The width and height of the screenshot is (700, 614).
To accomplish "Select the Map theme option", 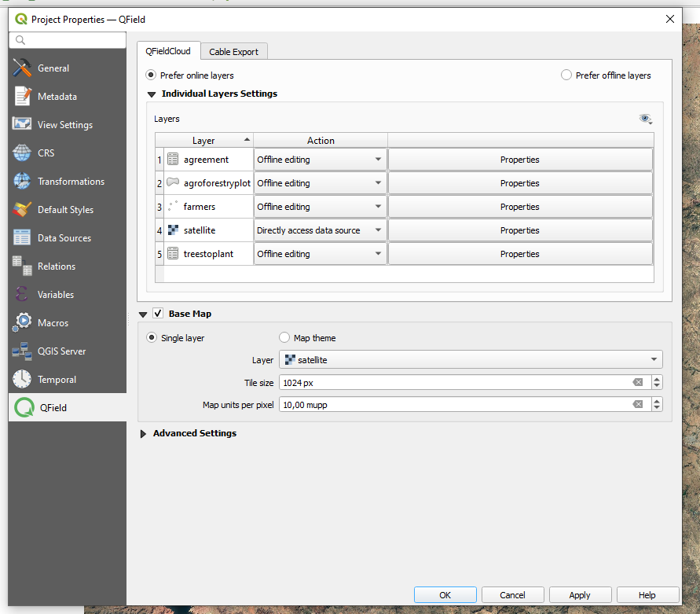I will 284,337.
